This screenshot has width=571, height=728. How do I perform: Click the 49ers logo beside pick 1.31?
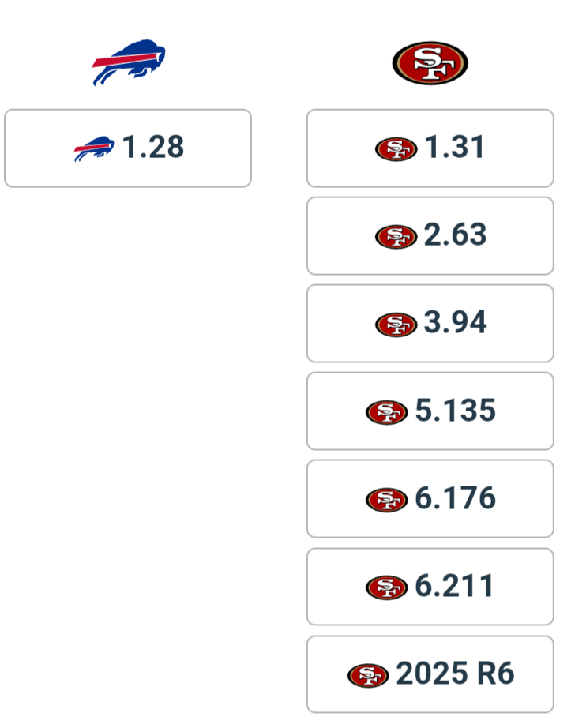(x=396, y=149)
